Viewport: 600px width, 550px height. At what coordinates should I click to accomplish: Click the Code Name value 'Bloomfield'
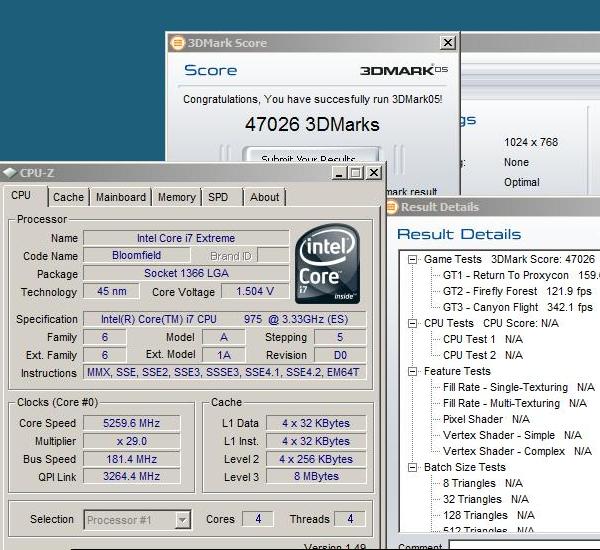137,255
